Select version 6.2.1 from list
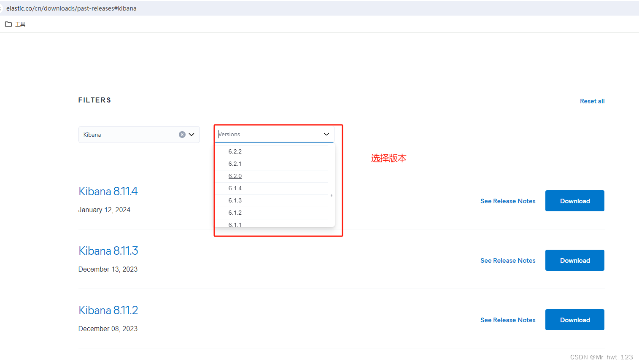639x364 pixels. tap(272, 164)
